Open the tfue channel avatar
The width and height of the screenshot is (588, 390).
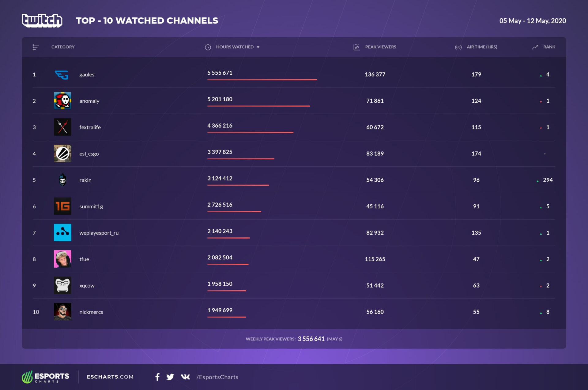[62, 259]
